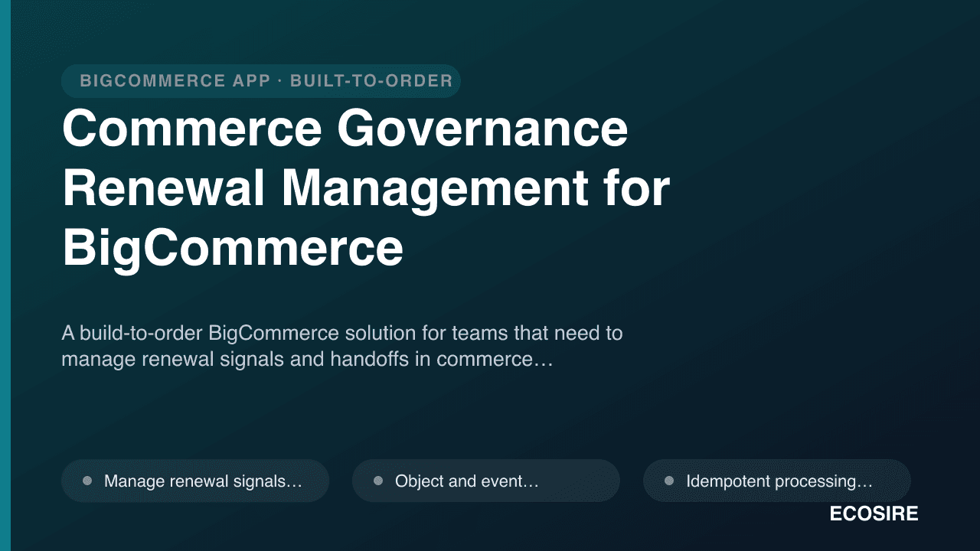The width and height of the screenshot is (980, 551).
Task: Click the bullet dot in Object and event pill
Action: [378, 481]
